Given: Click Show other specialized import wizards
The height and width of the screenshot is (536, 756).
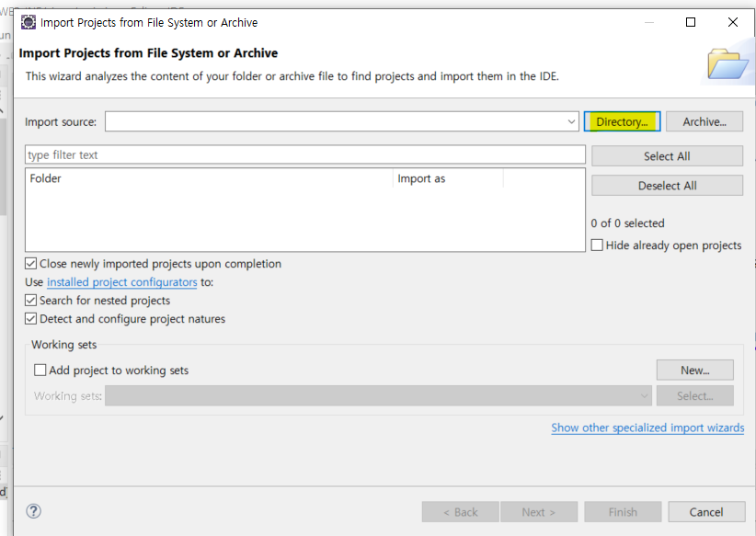Looking at the screenshot, I should point(647,428).
